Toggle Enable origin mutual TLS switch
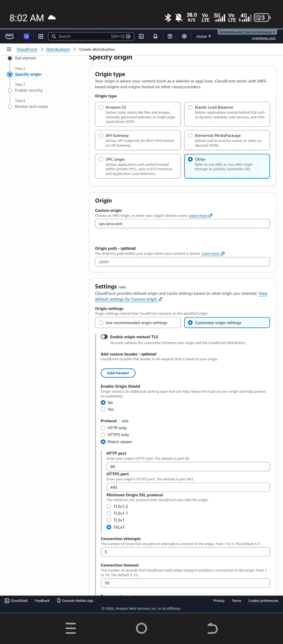Image resolution: width=283 pixels, height=644 pixels. tap(104, 337)
